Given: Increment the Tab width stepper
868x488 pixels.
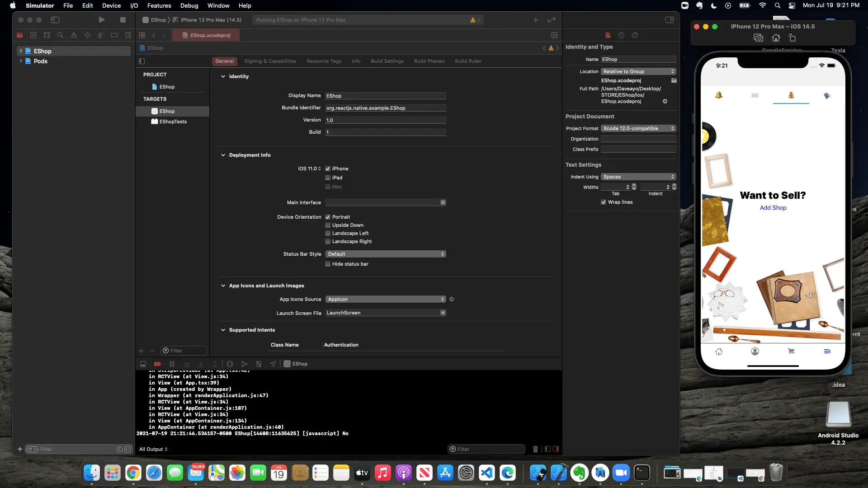Looking at the screenshot, I should (634, 185).
